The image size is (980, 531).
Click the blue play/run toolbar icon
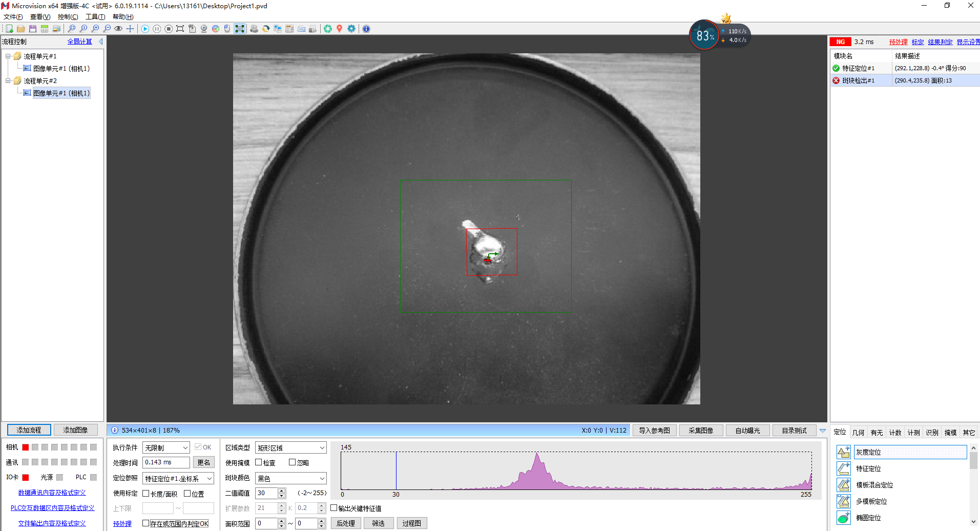pos(145,29)
